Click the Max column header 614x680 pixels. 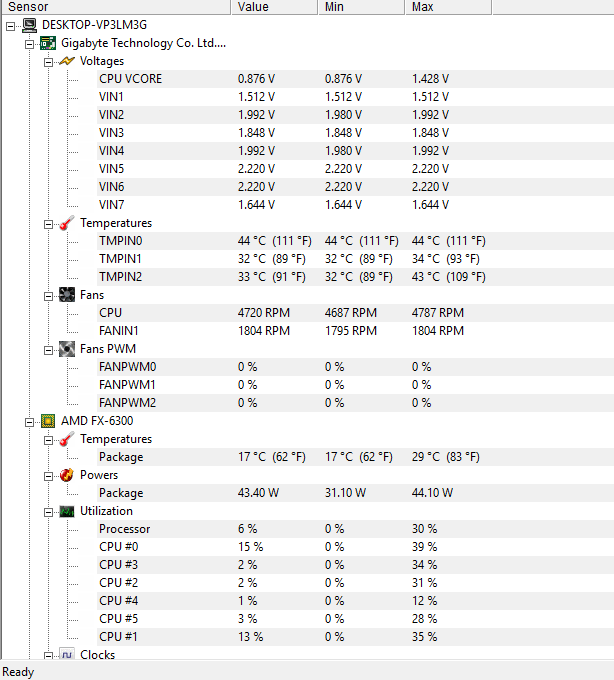coord(448,7)
